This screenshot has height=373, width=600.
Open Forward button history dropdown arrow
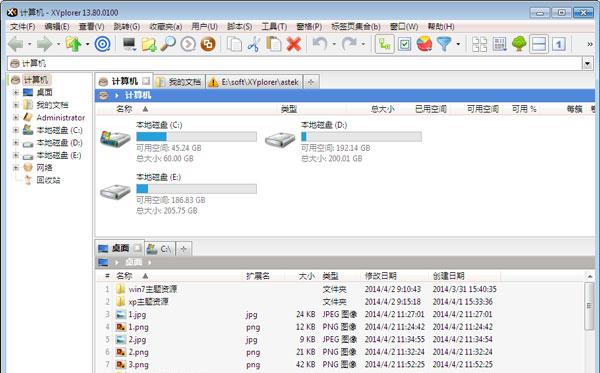[58, 44]
